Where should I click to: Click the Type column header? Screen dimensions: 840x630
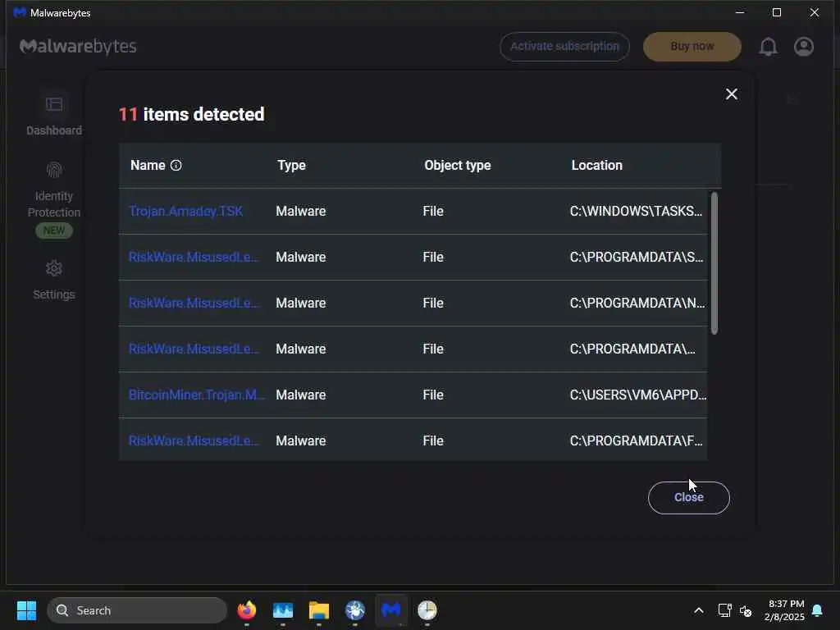click(291, 165)
